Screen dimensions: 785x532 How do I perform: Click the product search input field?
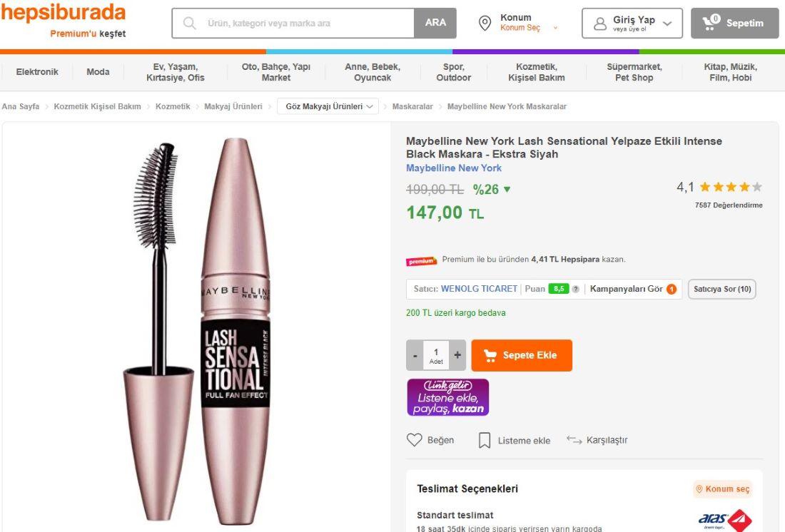point(307,24)
